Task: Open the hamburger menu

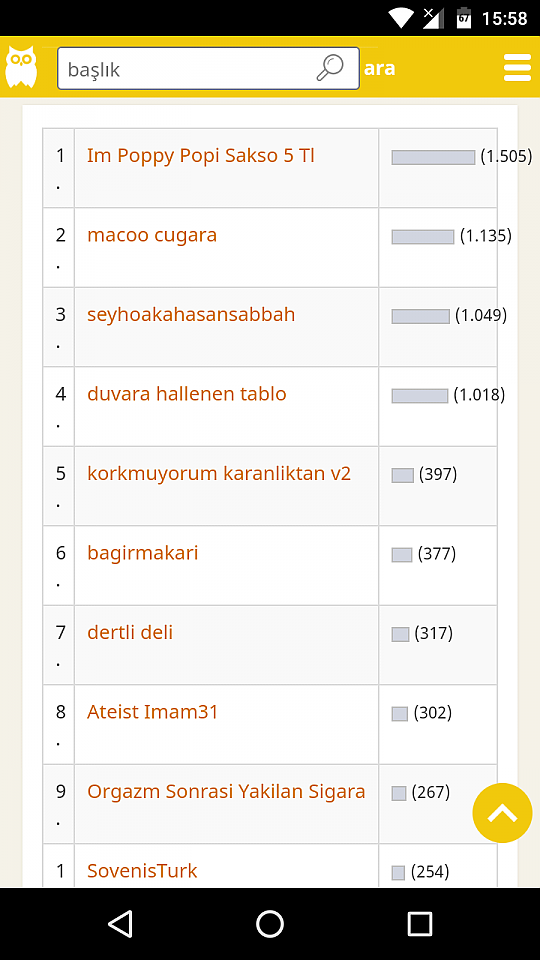Action: pyautogui.click(x=517, y=67)
